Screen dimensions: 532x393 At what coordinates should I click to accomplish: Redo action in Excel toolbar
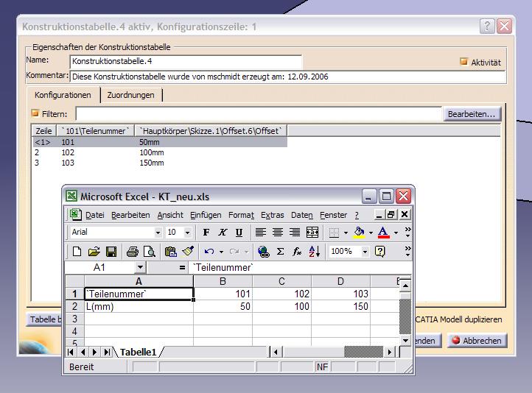point(234,252)
